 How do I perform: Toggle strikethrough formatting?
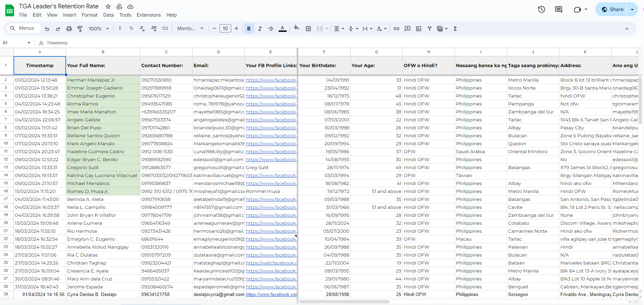[x=271, y=29]
